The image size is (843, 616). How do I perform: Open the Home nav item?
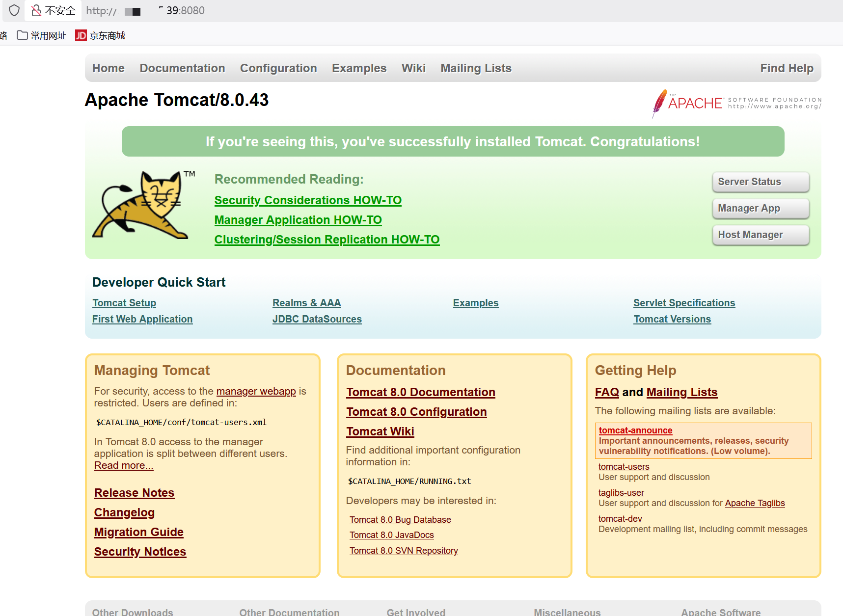(109, 68)
